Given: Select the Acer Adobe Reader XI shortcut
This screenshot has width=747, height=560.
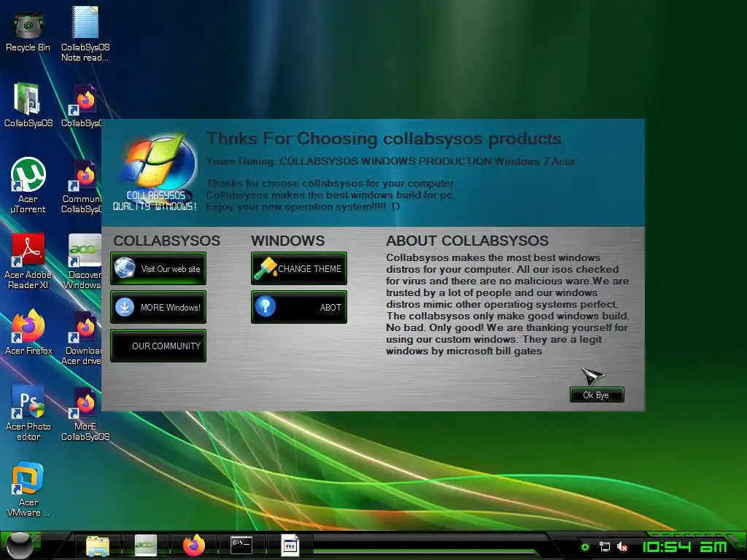Looking at the screenshot, I should pyautogui.click(x=28, y=261).
